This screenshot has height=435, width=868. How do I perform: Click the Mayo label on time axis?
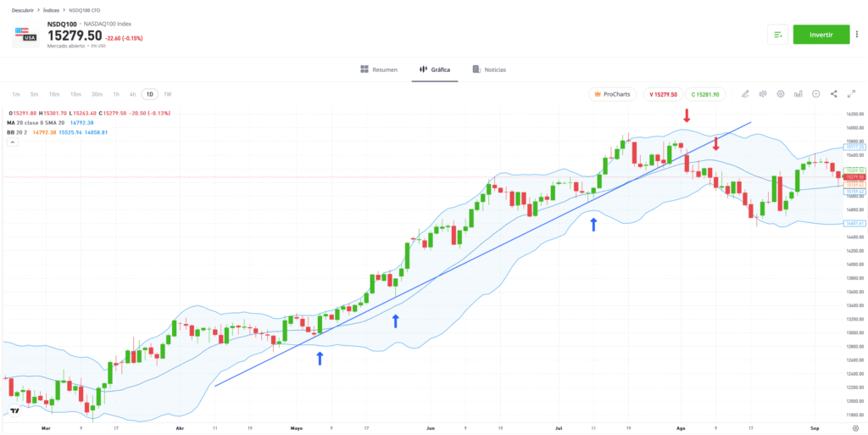coord(296,428)
